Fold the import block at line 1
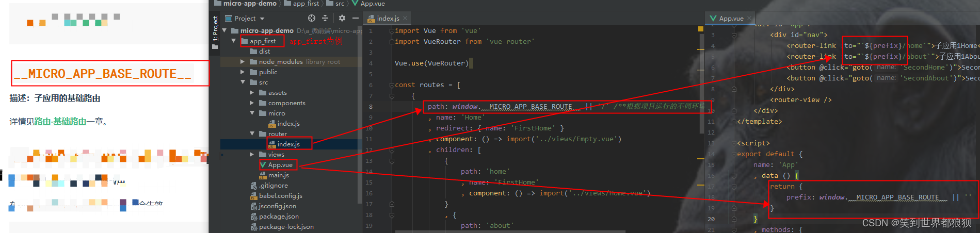980x233 pixels. [392, 30]
